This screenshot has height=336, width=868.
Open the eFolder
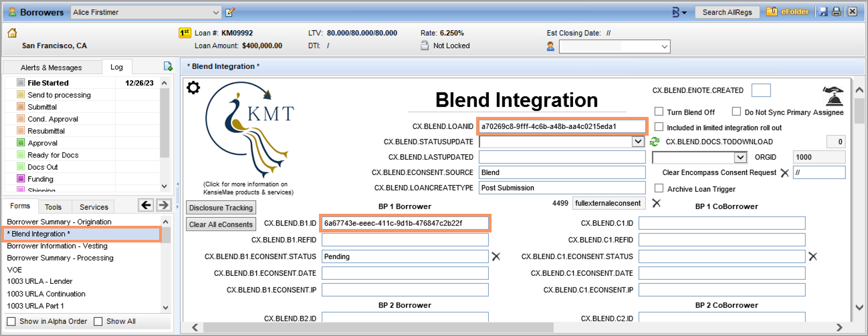pos(789,12)
